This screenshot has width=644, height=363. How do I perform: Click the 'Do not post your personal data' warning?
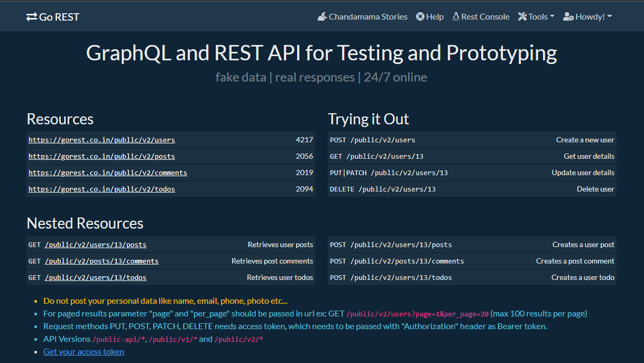(165, 301)
